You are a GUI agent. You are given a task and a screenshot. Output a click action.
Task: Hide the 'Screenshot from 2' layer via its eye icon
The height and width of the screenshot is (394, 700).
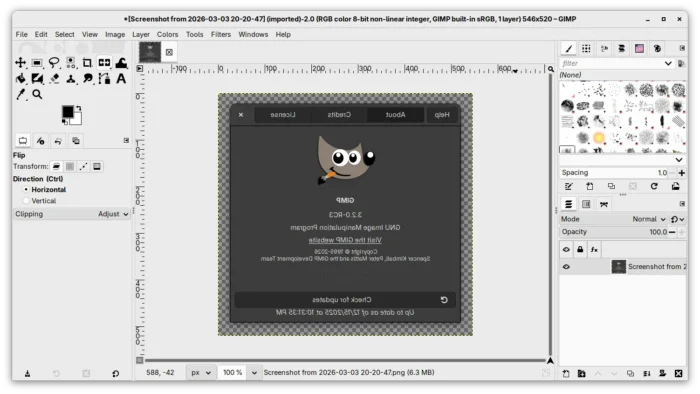coord(566,267)
